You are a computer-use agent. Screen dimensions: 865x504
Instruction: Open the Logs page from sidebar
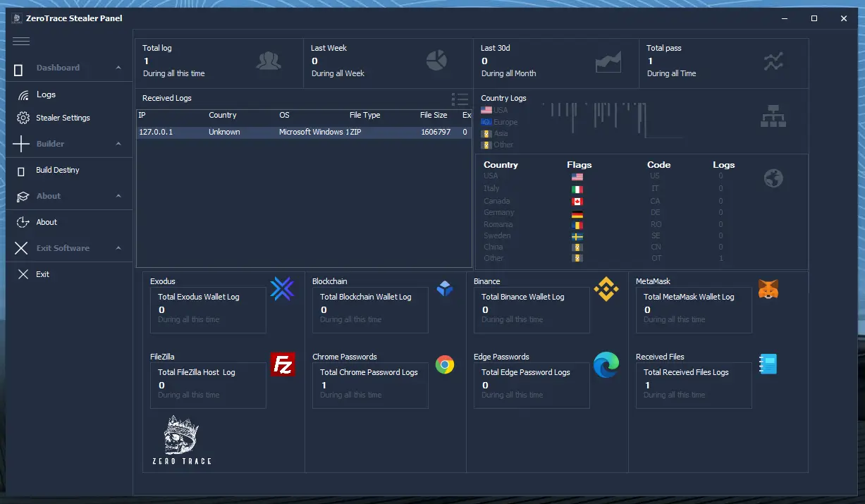pyautogui.click(x=46, y=94)
